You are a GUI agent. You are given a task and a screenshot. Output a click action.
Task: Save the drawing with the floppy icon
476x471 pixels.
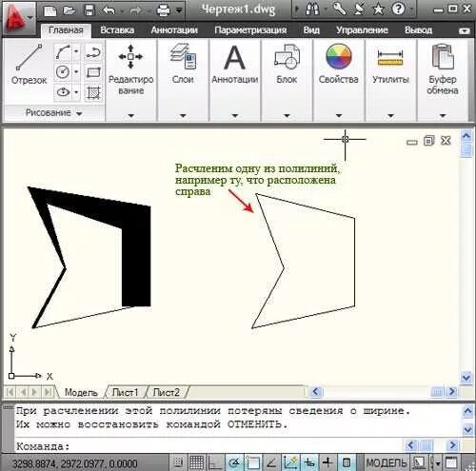click(89, 10)
